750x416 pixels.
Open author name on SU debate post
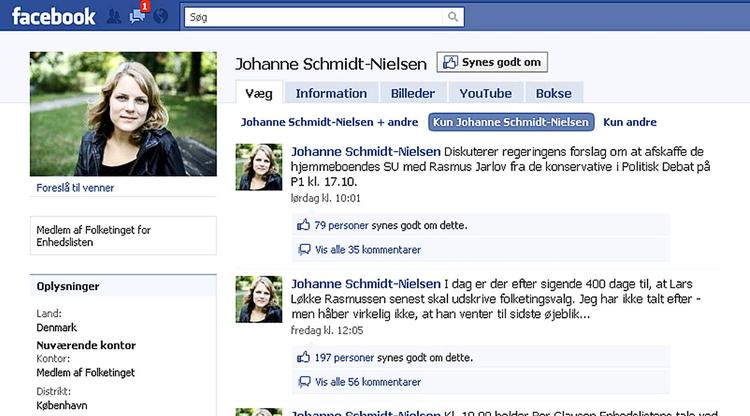366,152
